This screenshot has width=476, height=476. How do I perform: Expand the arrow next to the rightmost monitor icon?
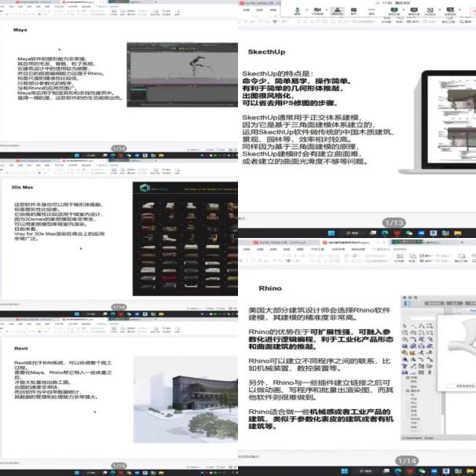pyautogui.click(x=460, y=9)
